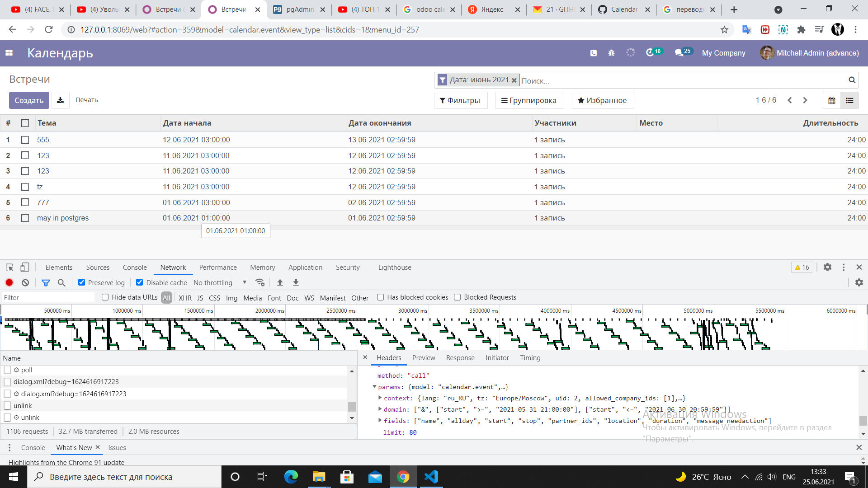Clear the network log
The image size is (868, 488).
pos(25,282)
